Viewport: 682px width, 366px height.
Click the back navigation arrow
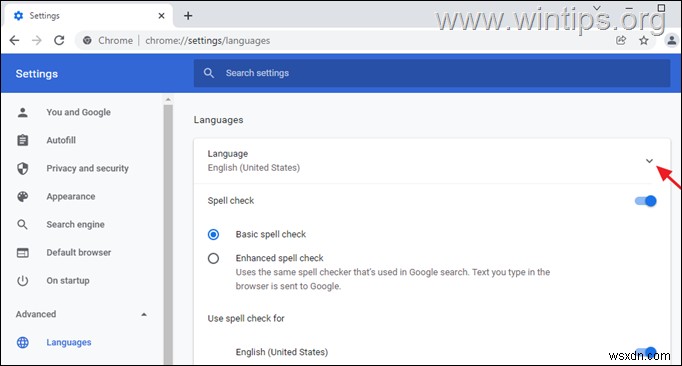(14, 40)
